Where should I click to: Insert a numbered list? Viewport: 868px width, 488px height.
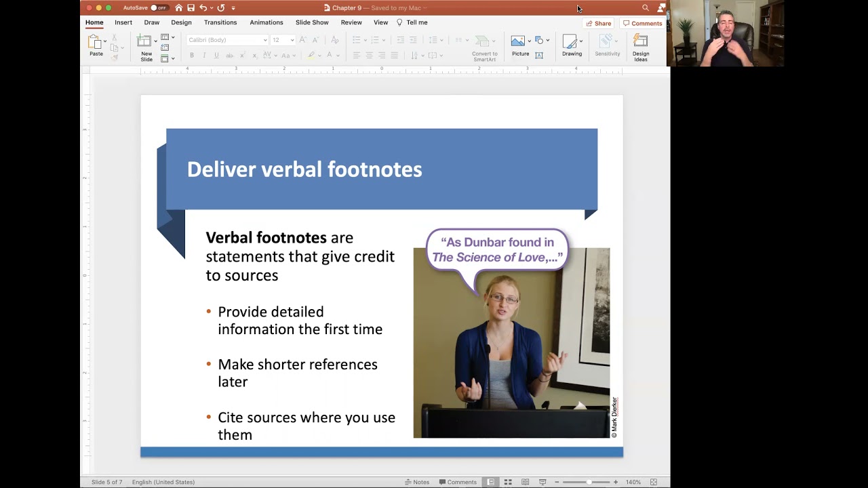[x=375, y=40]
